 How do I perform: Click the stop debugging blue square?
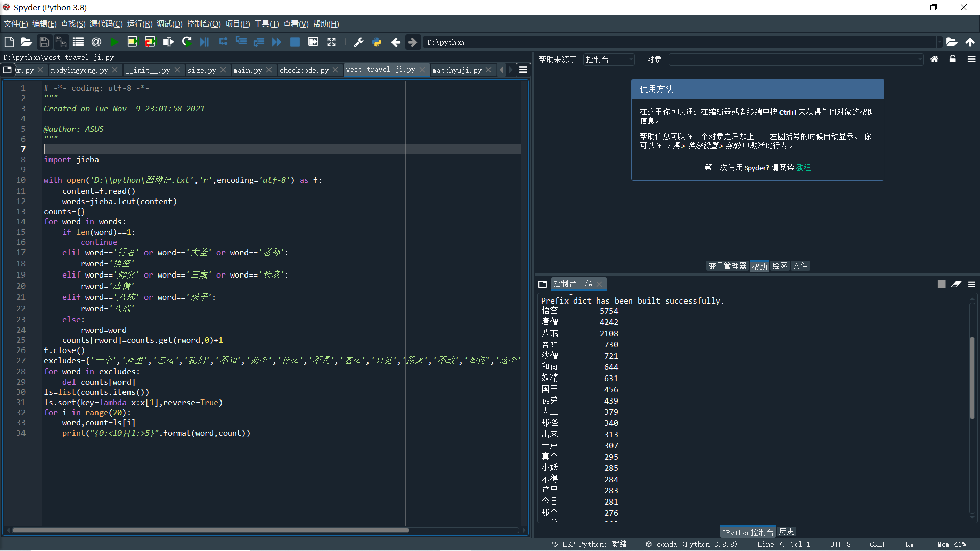click(x=295, y=42)
